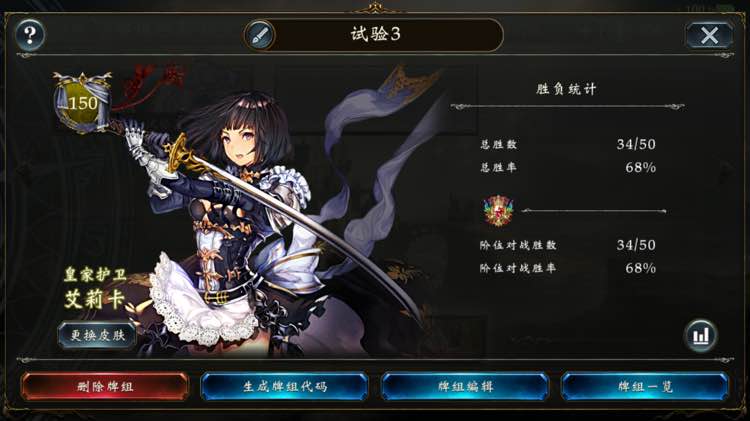Tap the pencil icon to rename deck
Image resolution: width=750 pixels, height=421 pixels.
(x=259, y=35)
